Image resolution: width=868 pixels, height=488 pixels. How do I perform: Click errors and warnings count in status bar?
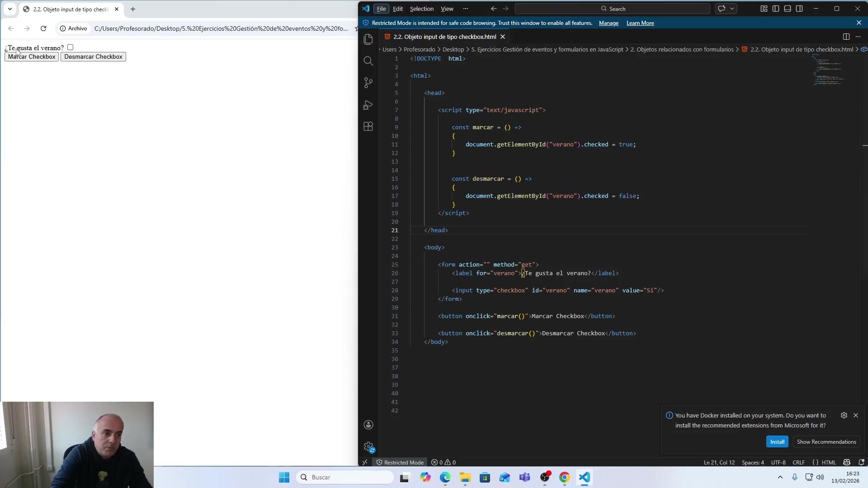click(443, 462)
